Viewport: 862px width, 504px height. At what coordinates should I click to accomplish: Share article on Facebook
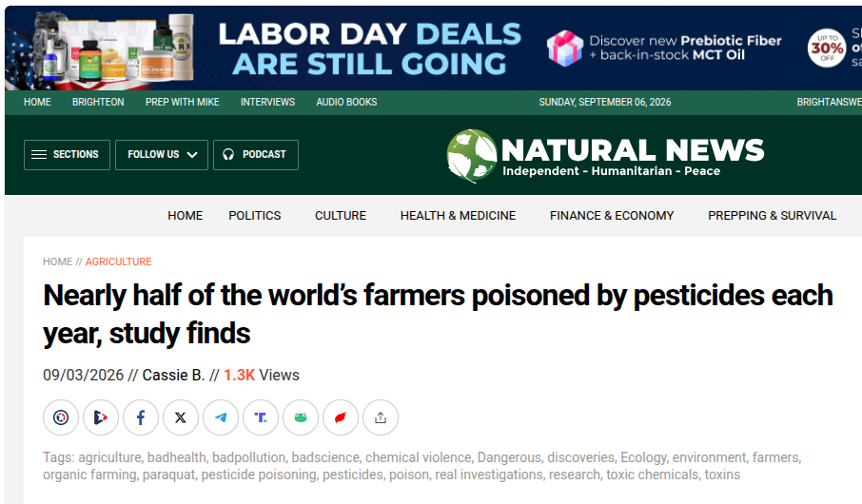click(141, 417)
